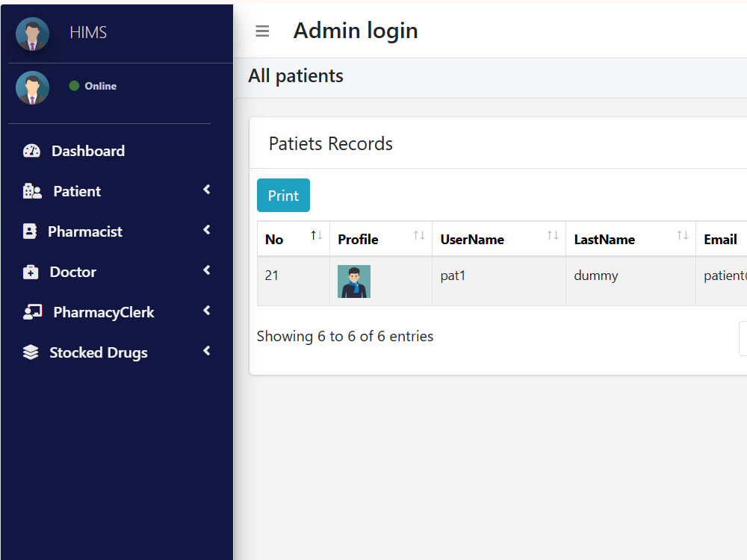747x560 pixels.
Task: Click the PharmacyClerk teacher icon
Action: coord(32,312)
